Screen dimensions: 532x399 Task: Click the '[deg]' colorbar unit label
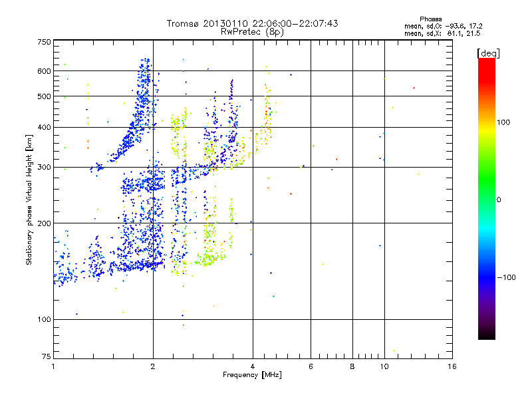tap(488, 53)
